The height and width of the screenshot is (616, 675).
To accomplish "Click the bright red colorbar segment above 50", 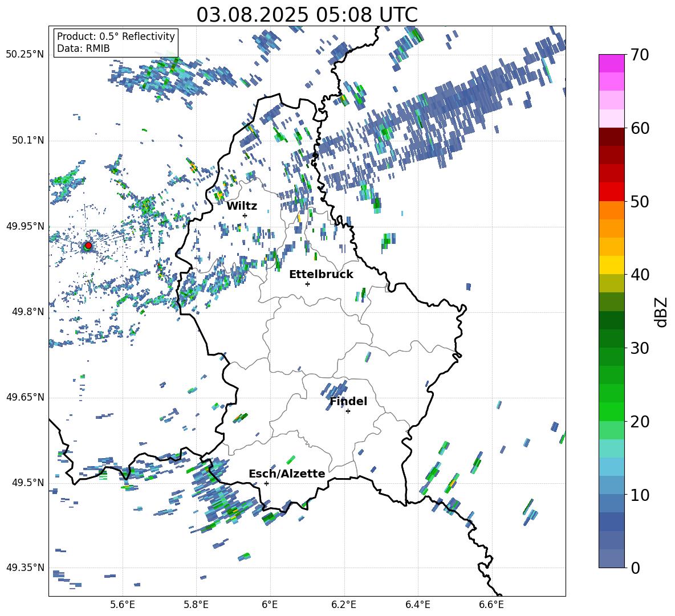I will tap(611, 192).
